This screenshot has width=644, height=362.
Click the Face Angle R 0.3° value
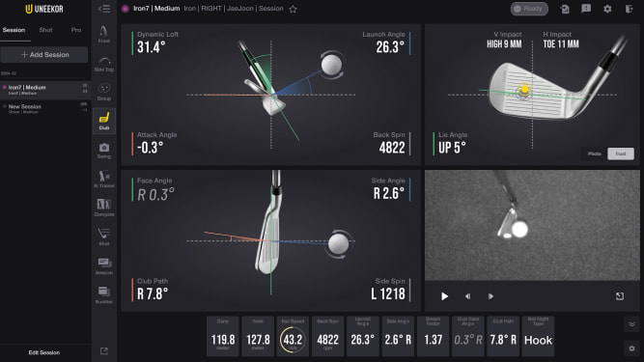tap(156, 195)
